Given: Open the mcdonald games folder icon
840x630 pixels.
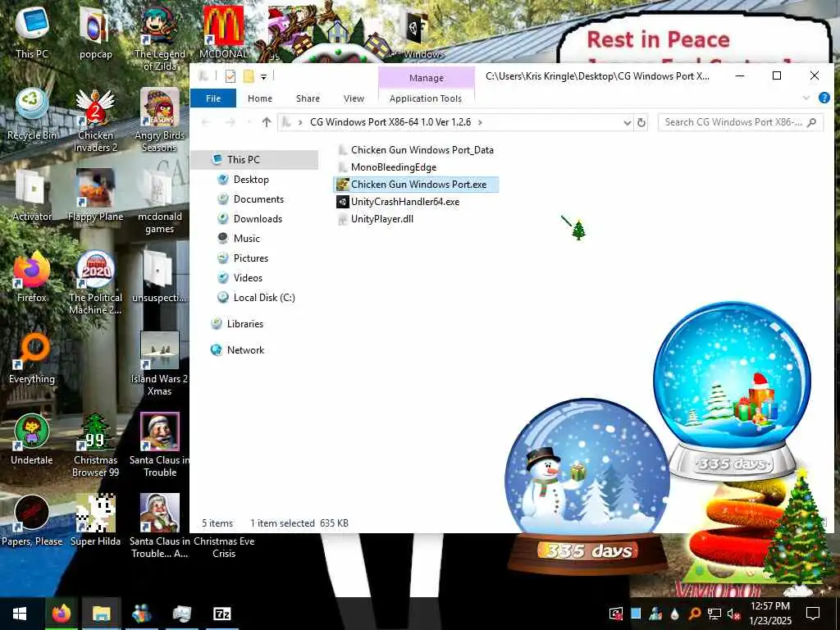Looking at the screenshot, I should [x=160, y=202].
